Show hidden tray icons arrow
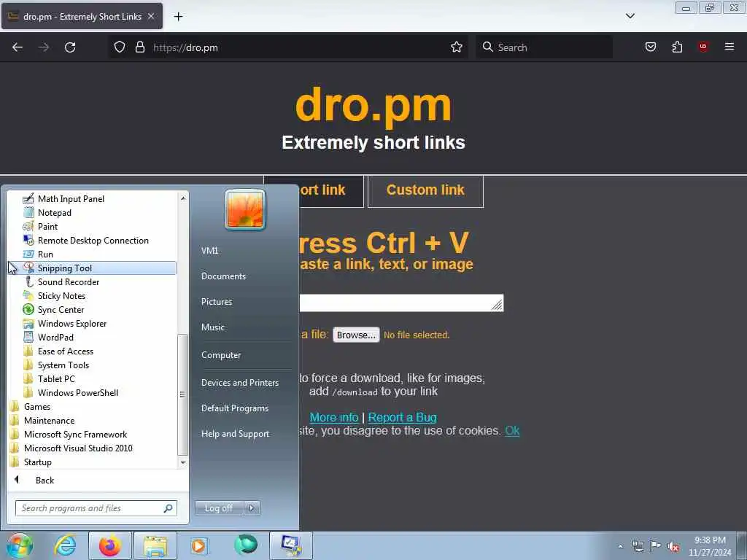The width and height of the screenshot is (747, 560). (x=620, y=547)
